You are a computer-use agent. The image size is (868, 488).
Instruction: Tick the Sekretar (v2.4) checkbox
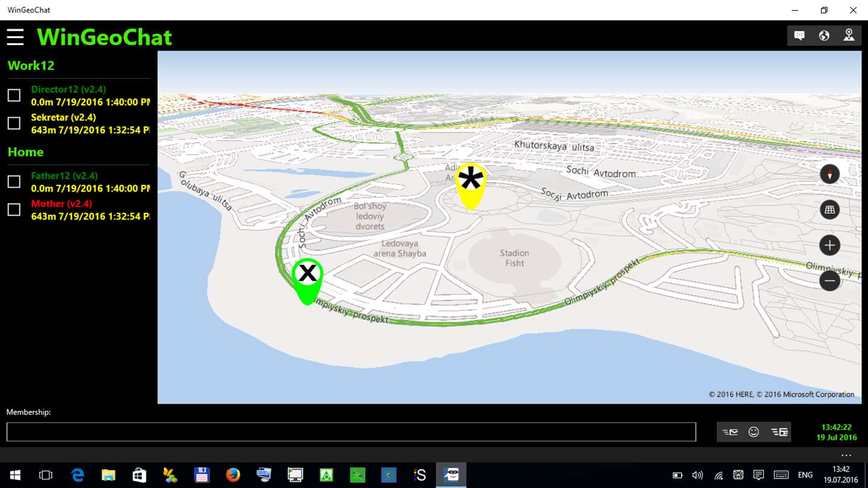tap(14, 123)
